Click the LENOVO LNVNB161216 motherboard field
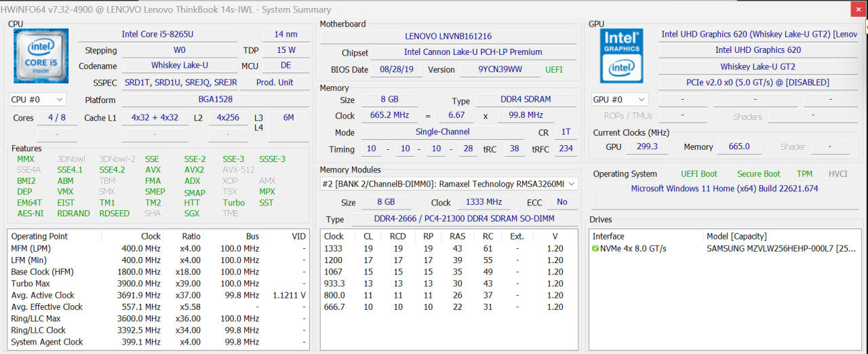Viewport: 868px width, 354px height. tap(448, 36)
